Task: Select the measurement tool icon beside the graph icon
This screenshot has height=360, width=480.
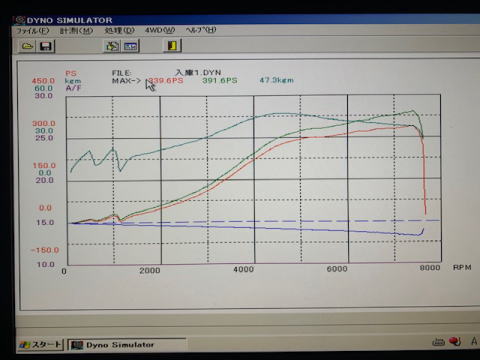Action: [x=112, y=46]
